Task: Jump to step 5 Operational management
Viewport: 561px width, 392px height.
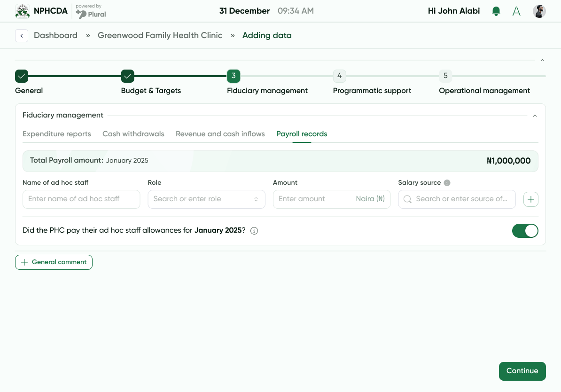Action: [x=445, y=76]
